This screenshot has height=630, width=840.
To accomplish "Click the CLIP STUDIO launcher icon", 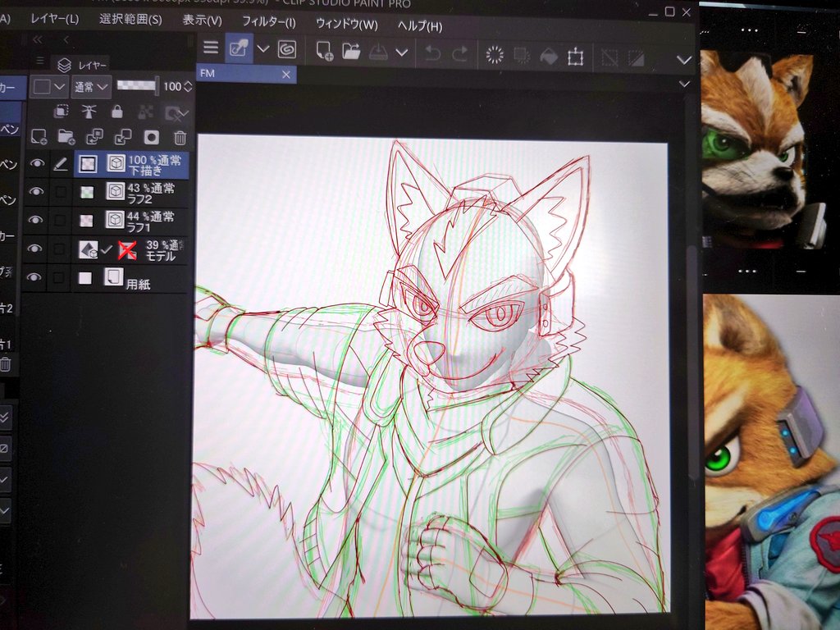I will pos(288,50).
